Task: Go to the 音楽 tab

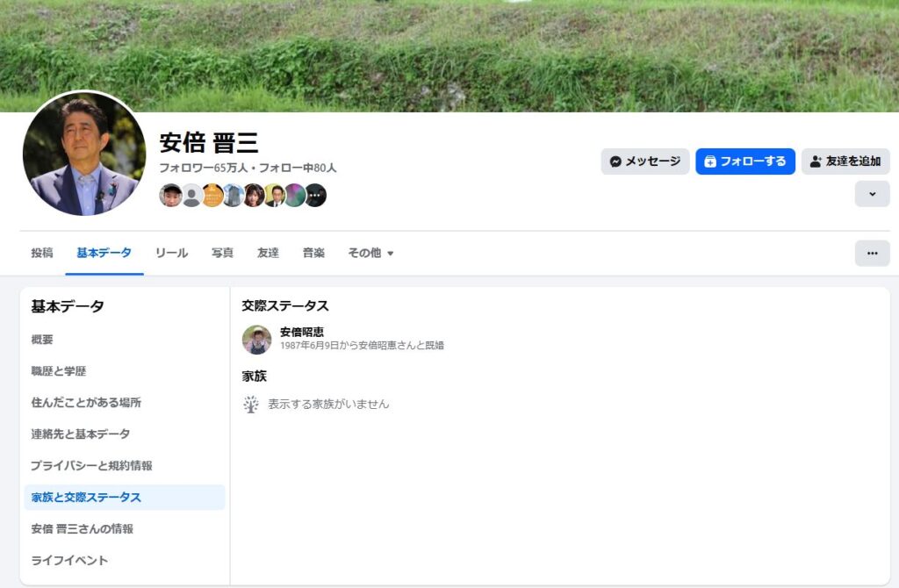Action: (x=313, y=253)
